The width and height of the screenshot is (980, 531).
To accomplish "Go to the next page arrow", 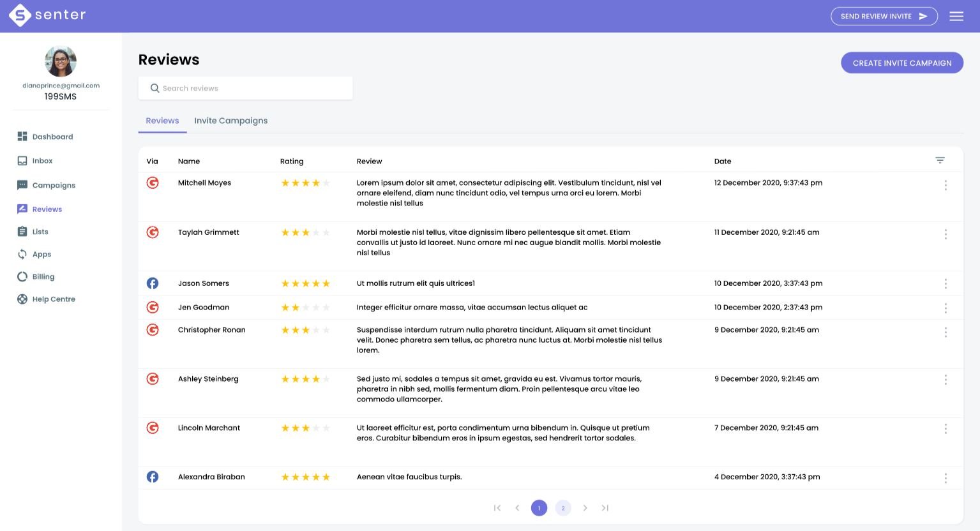I will point(585,508).
